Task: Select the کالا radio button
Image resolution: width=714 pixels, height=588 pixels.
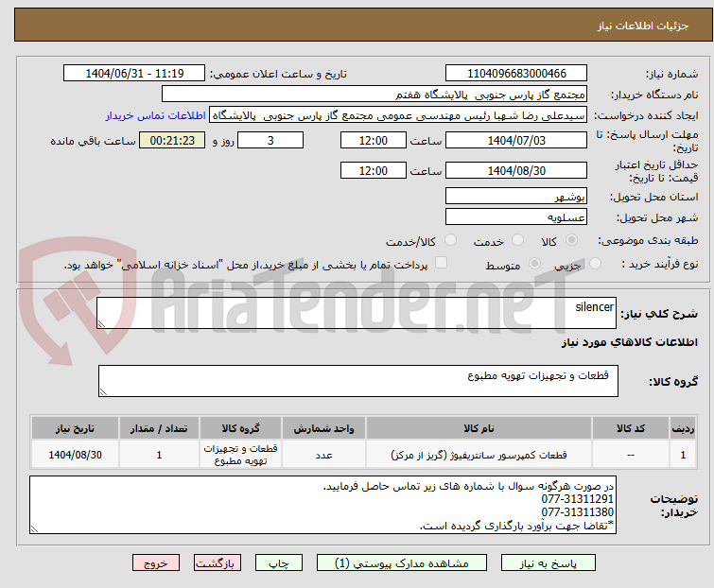Action: click(x=571, y=240)
